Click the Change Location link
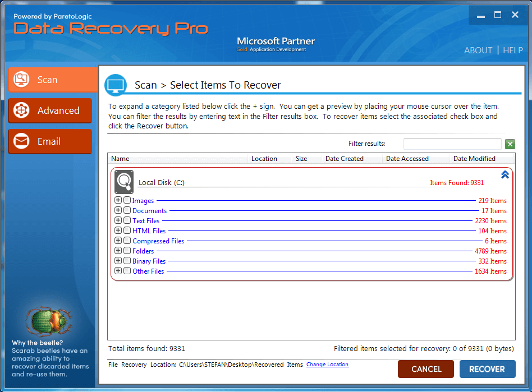Viewport: 532px width, 392px height. (327, 365)
